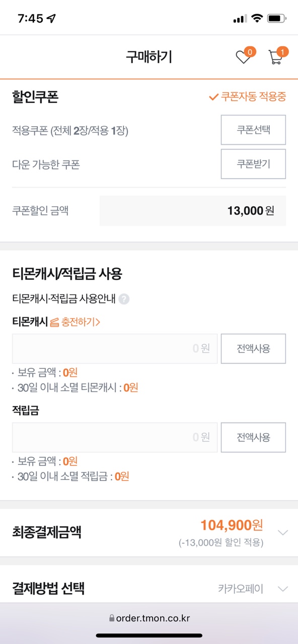The image size is (298, 644).
Task: Focus the 적립금 amount input field
Action: (x=115, y=437)
